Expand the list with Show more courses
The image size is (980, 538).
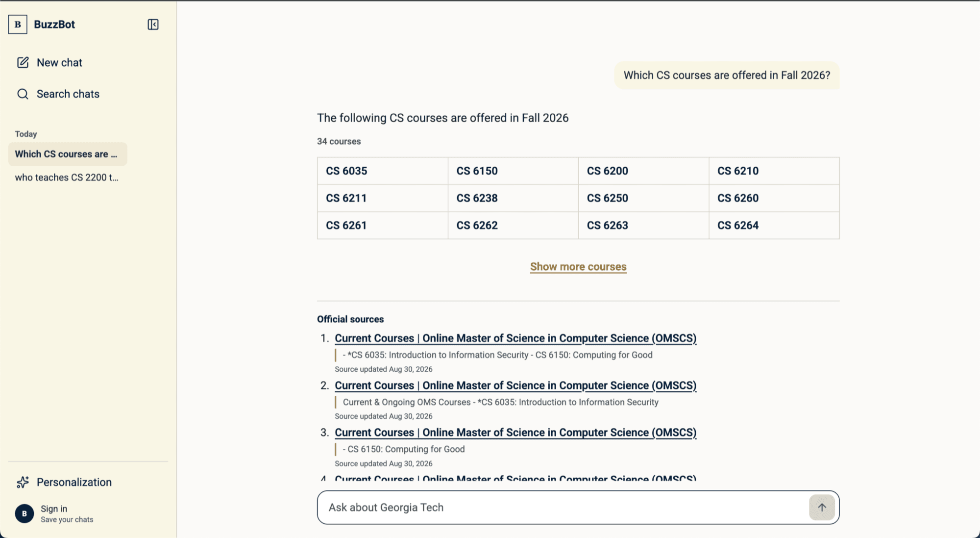[x=578, y=267]
